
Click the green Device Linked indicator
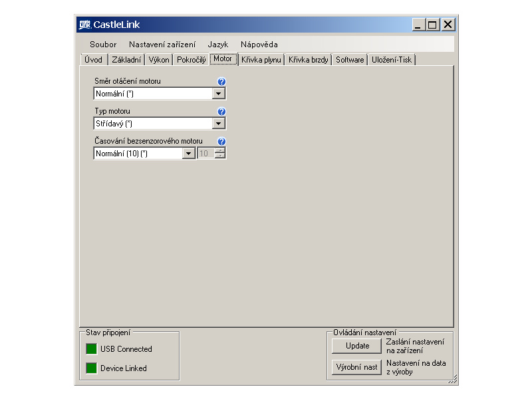click(x=91, y=368)
